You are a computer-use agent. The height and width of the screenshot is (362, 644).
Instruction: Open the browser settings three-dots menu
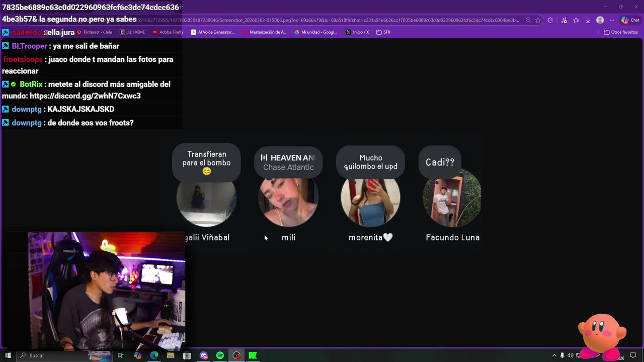612,20
